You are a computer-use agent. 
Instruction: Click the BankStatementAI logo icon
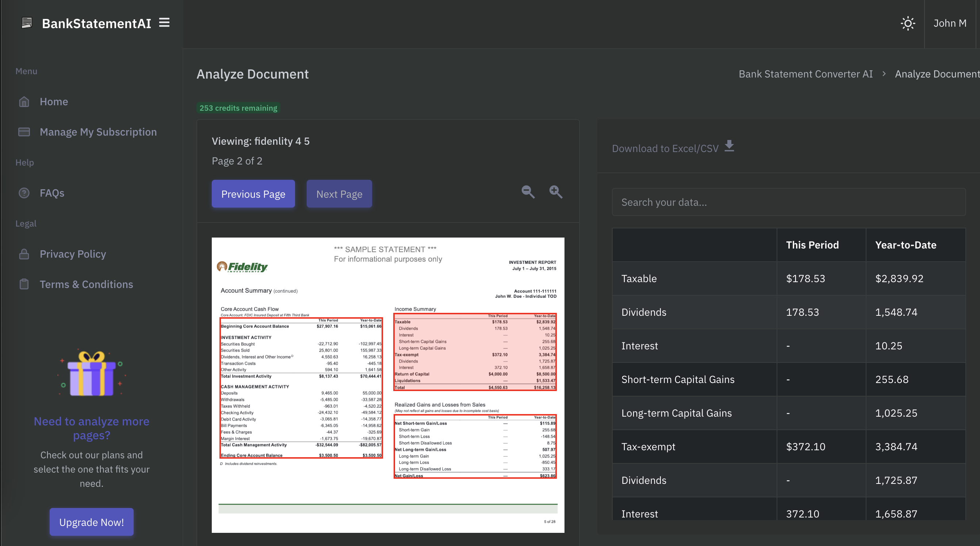[27, 23]
